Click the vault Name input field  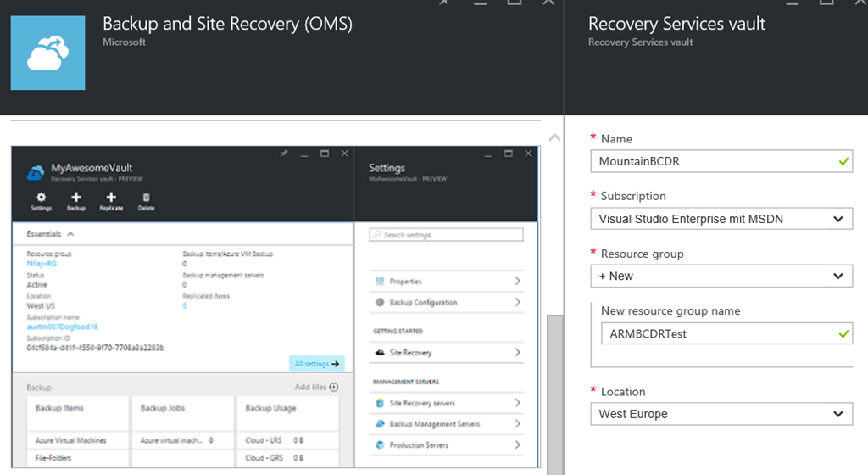pyautogui.click(x=721, y=162)
